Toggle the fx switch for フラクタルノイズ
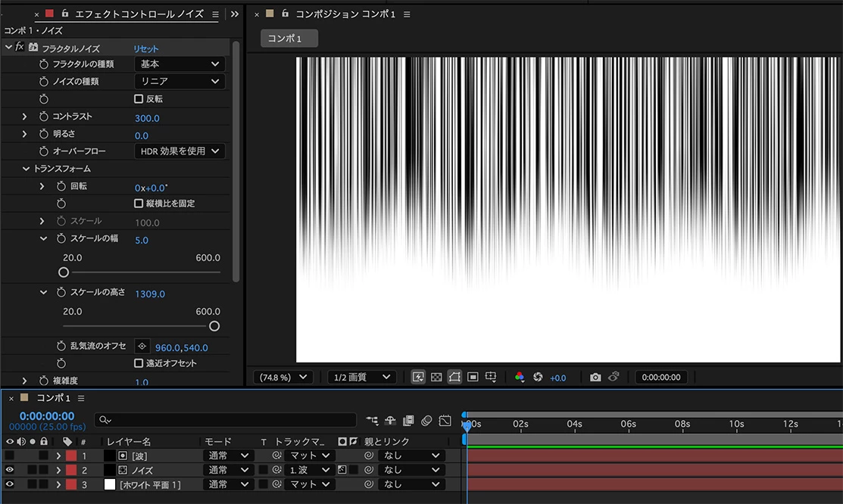 (20, 47)
